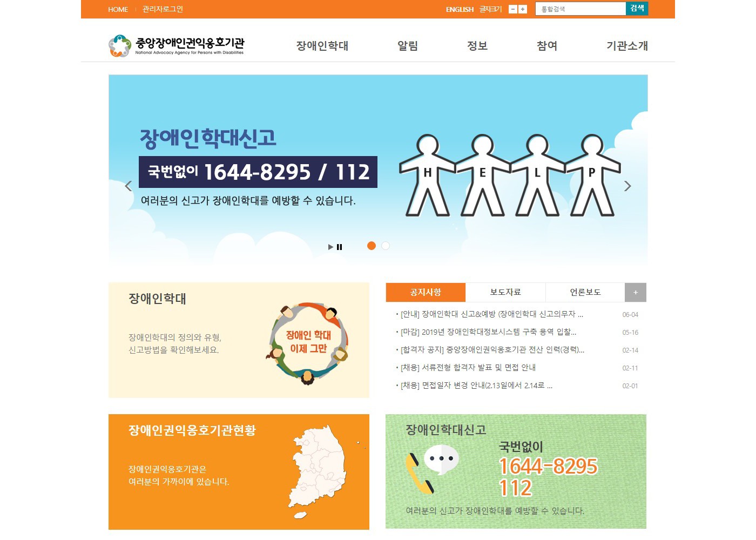Focus the 통합검색 search input field
This screenshot has height=540, width=756.
coord(580,9)
